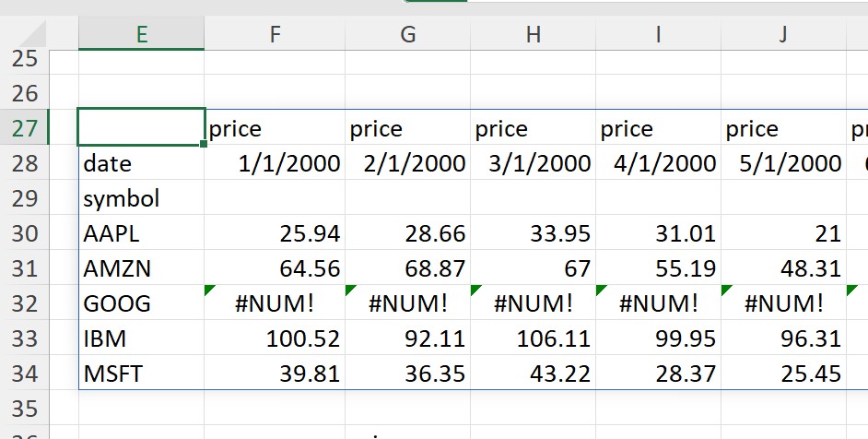The image size is (868, 439).
Task: Select column F header
Action: [x=275, y=34]
